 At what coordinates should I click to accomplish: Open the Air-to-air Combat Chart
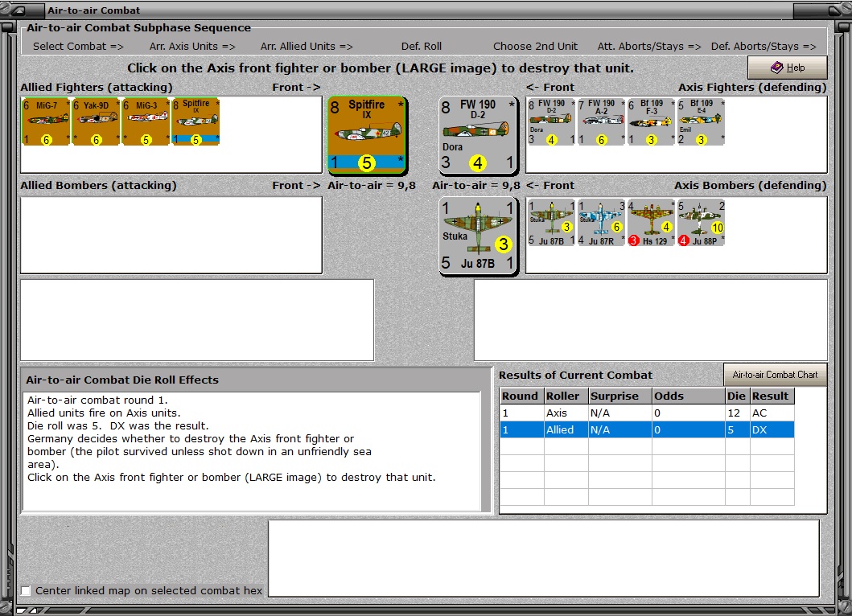coord(775,375)
